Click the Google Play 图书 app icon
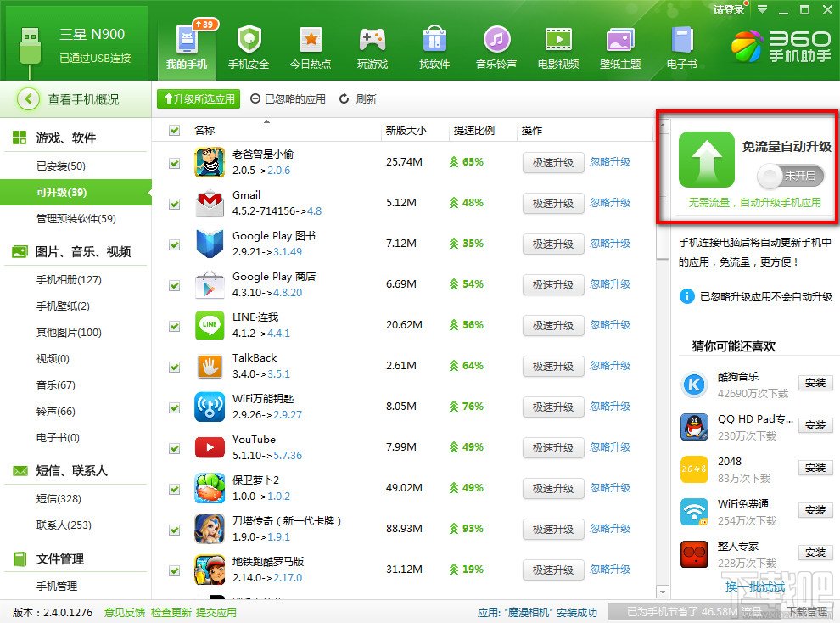 pyautogui.click(x=210, y=244)
